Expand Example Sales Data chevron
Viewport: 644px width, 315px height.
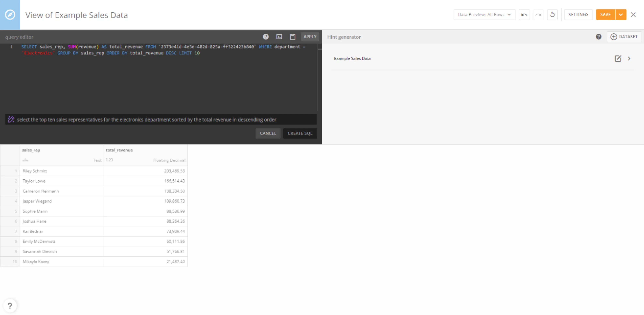click(629, 59)
